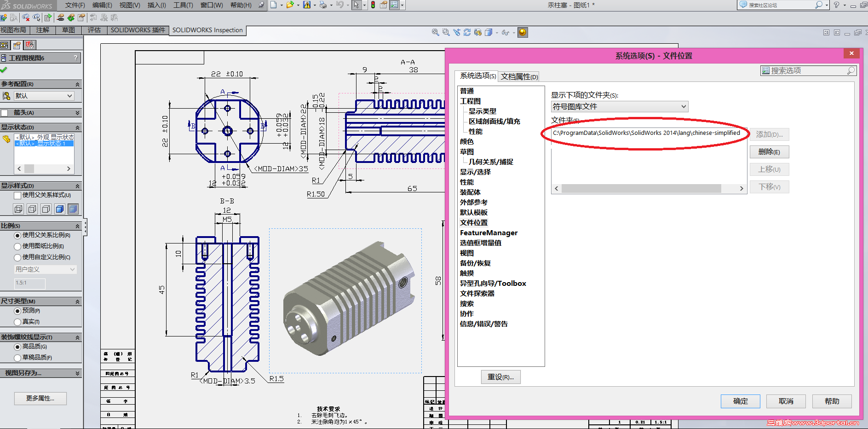Open the FeatureManager design tree tab icon
This screenshot has height=429, width=868.
(5, 45)
